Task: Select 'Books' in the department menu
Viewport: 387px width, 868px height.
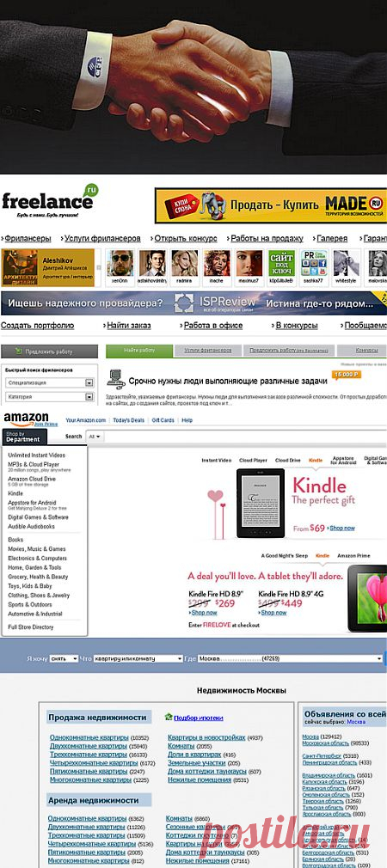Action: (15, 540)
